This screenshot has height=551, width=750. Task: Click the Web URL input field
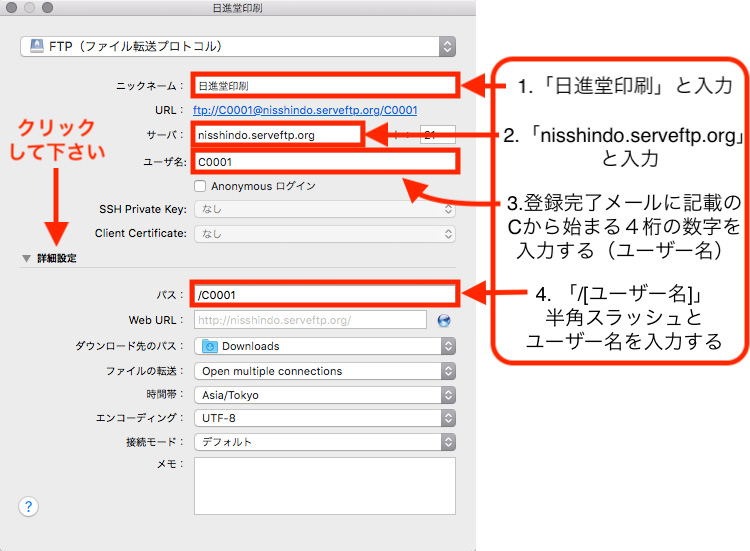tap(310, 320)
